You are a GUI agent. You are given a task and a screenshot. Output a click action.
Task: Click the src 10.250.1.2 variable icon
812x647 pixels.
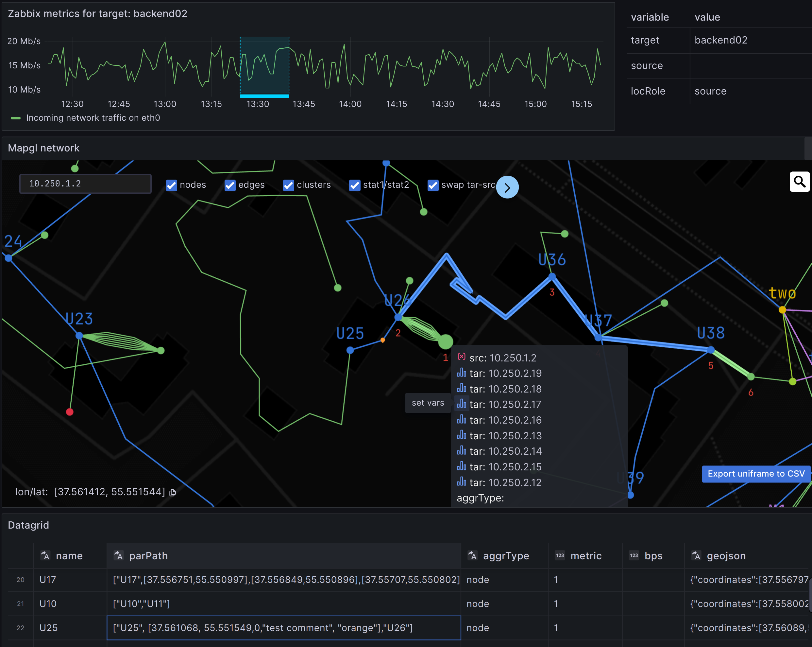point(461,357)
